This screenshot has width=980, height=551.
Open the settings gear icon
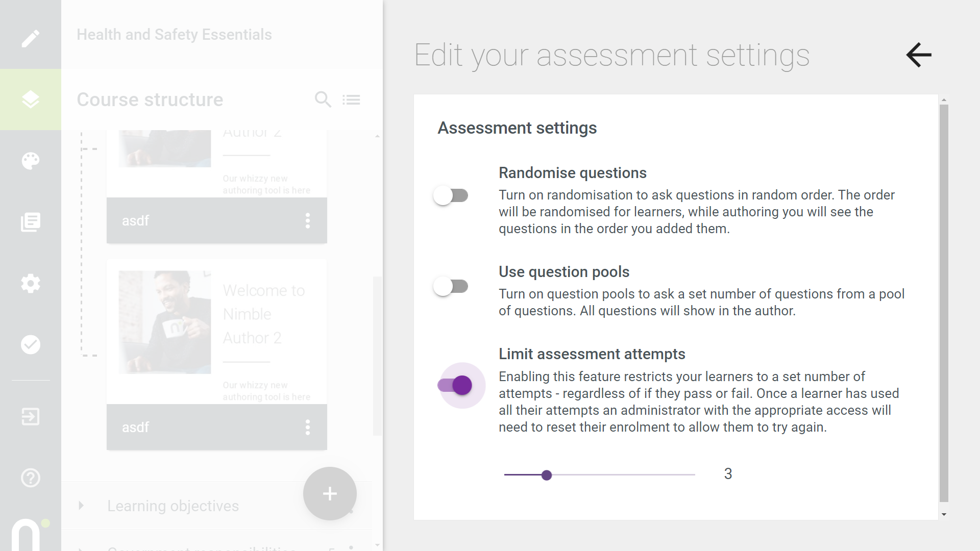pyautogui.click(x=31, y=283)
